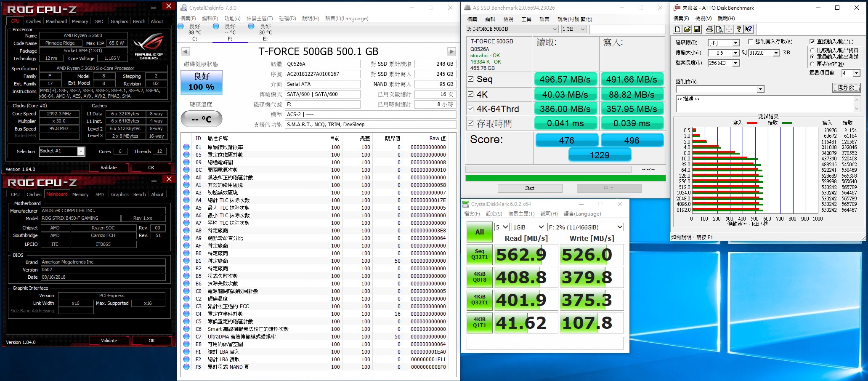Screen dimensions: 868x381
Task: Switch to Memory tab in upper CPU-Z window
Action: [x=80, y=21]
